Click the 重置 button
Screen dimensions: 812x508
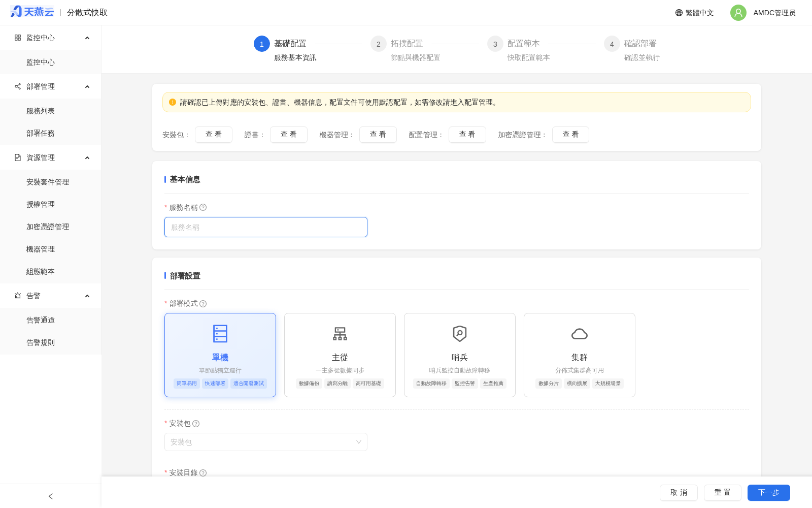tap(723, 493)
